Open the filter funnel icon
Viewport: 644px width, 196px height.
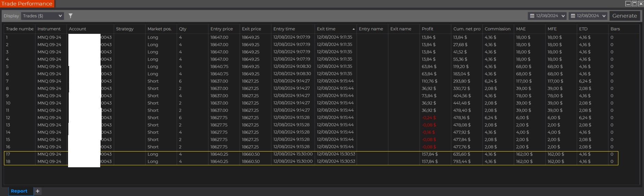pyautogui.click(x=70, y=16)
